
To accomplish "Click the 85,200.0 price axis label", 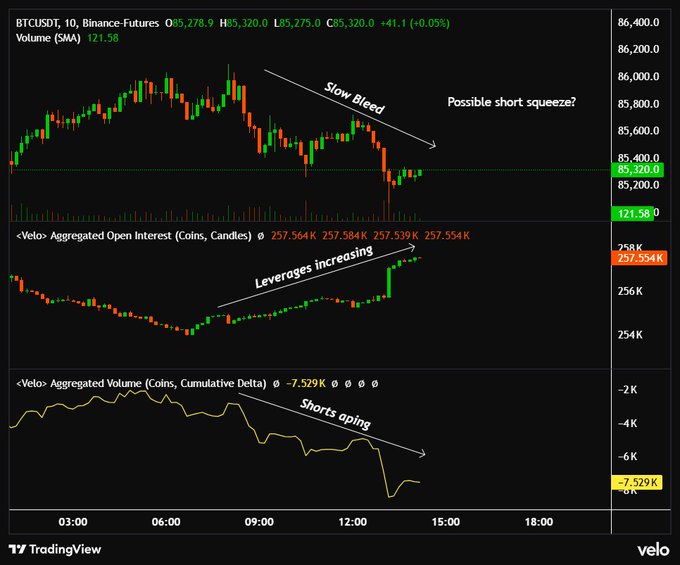I will 638,185.
